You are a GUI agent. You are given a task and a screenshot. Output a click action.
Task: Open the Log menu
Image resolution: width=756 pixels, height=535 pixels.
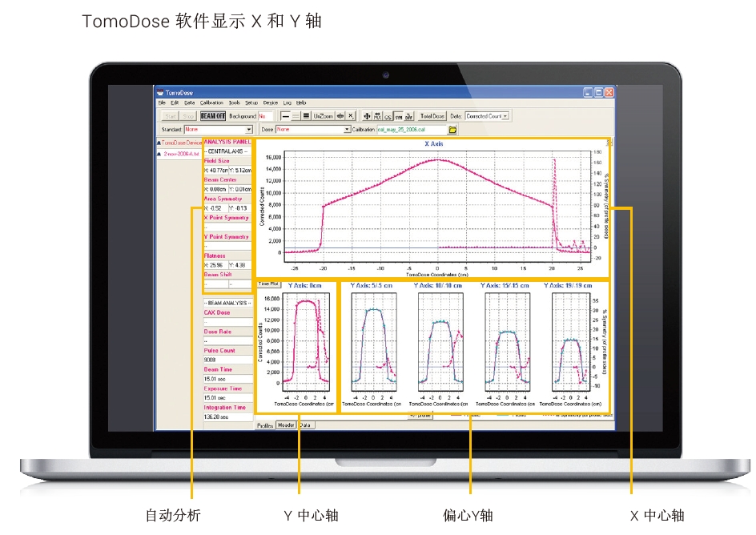point(288,103)
